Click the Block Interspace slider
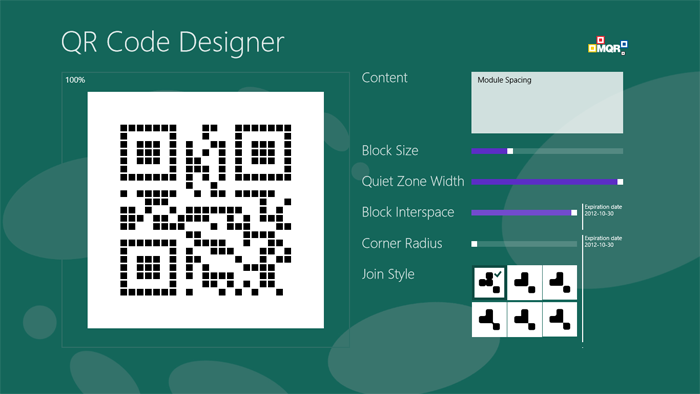Image resolution: width=700 pixels, height=394 pixels. 524,213
